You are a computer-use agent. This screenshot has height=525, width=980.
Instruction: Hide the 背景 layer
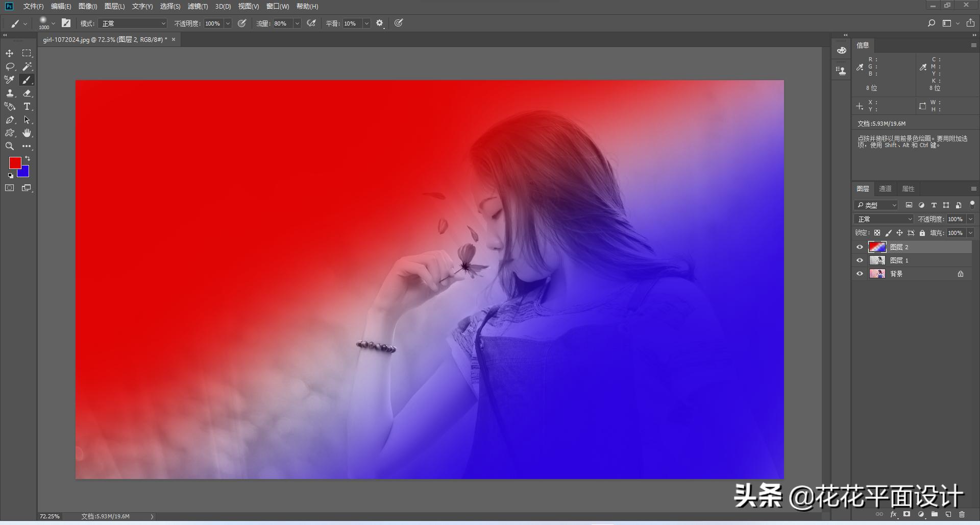point(860,273)
